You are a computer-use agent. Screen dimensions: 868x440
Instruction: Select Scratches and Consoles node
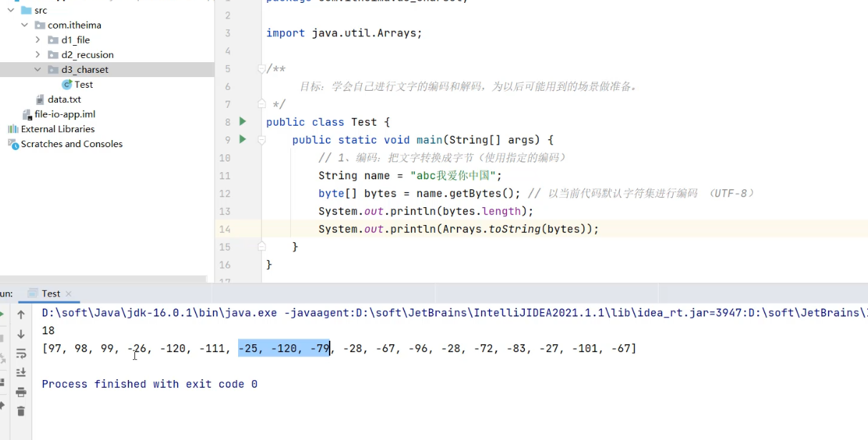click(x=71, y=144)
